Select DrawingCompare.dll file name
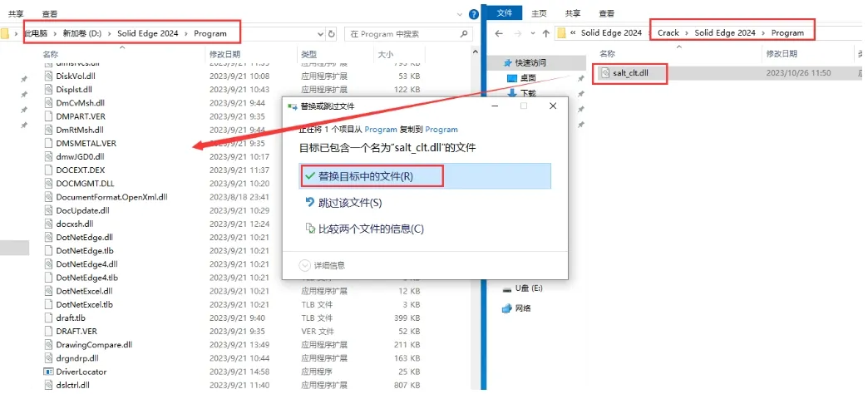The height and width of the screenshot is (394, 868). 94,344
